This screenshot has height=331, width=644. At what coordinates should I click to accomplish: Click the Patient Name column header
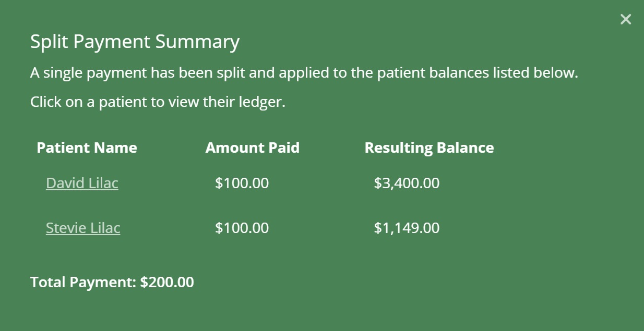87,148
